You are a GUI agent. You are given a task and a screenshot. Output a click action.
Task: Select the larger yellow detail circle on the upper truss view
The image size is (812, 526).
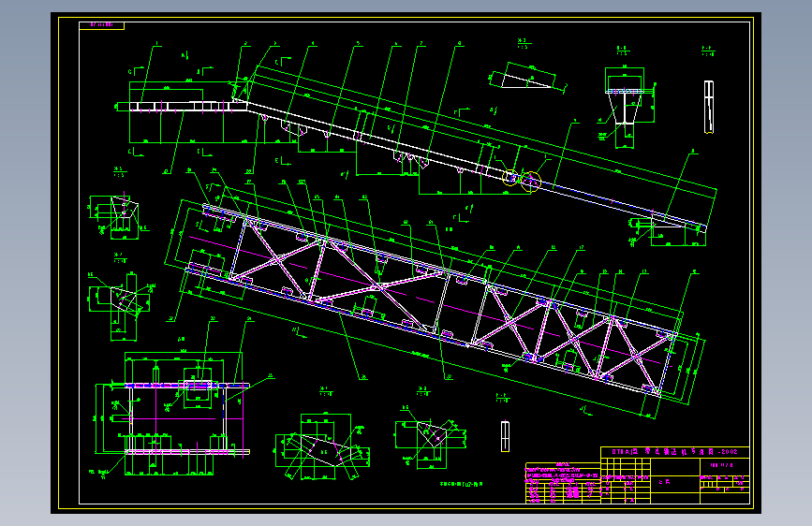pyautogui.click(x=530, y=182)
